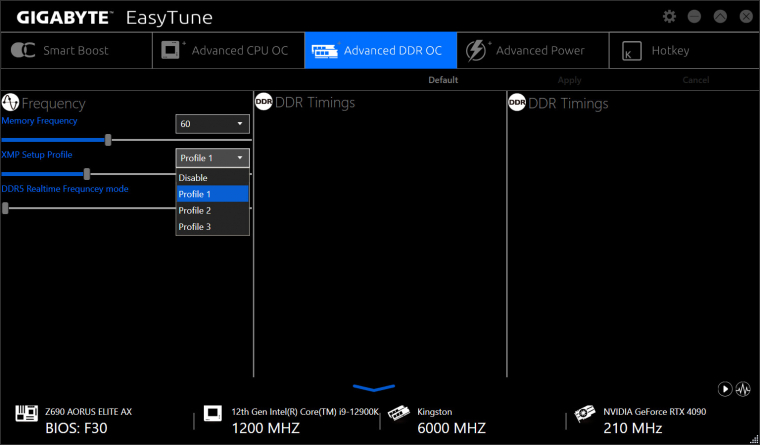The height and width of the screenshot is (445, 760).
Task: Click the XMP Setup Profile slider handle
Action: [x=87, y=174]
